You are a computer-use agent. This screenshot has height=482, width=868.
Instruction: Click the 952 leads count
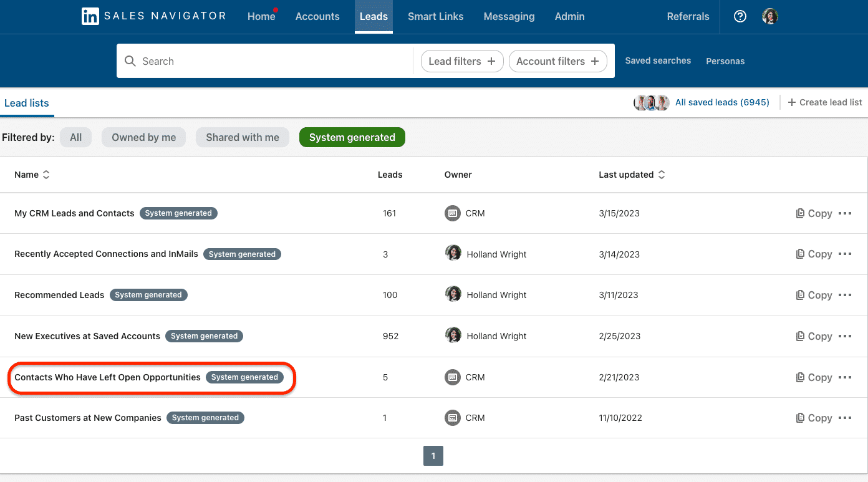pos(390,336)
